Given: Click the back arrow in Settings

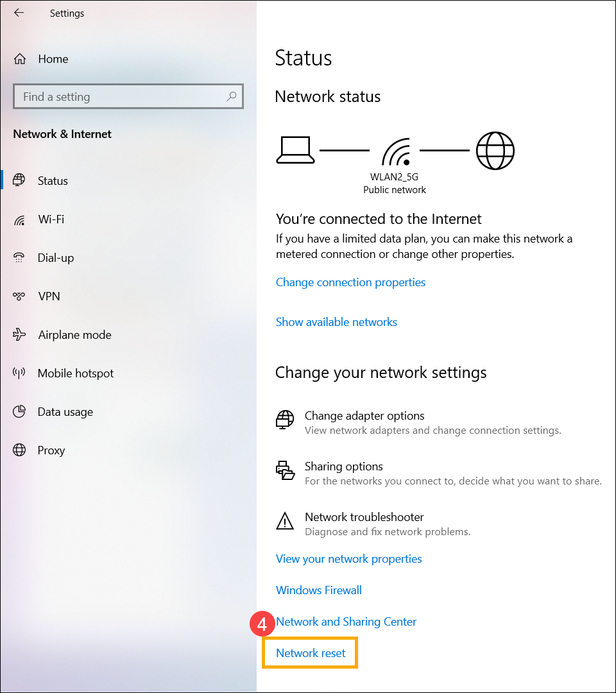Looking at the screenshot, I should (19, 13).
